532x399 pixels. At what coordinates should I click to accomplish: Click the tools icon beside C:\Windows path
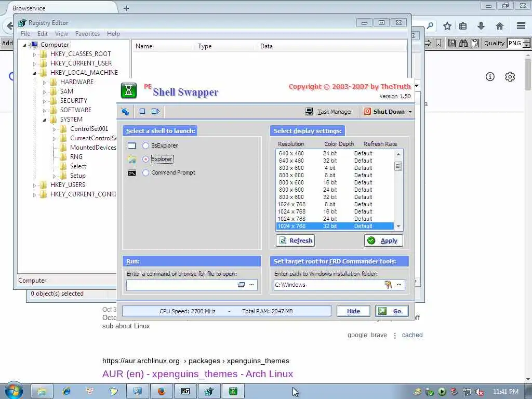pos(389,285)
